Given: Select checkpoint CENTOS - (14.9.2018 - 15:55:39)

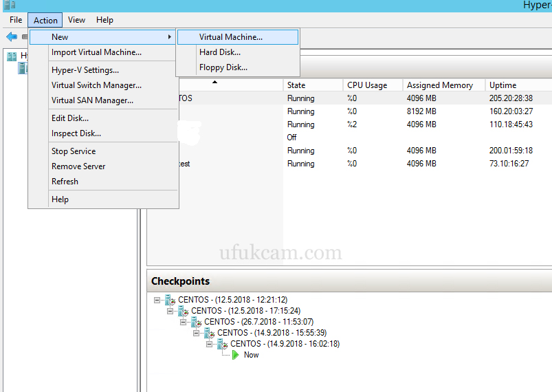Looking at the screenshot, I should pos(272,332).
